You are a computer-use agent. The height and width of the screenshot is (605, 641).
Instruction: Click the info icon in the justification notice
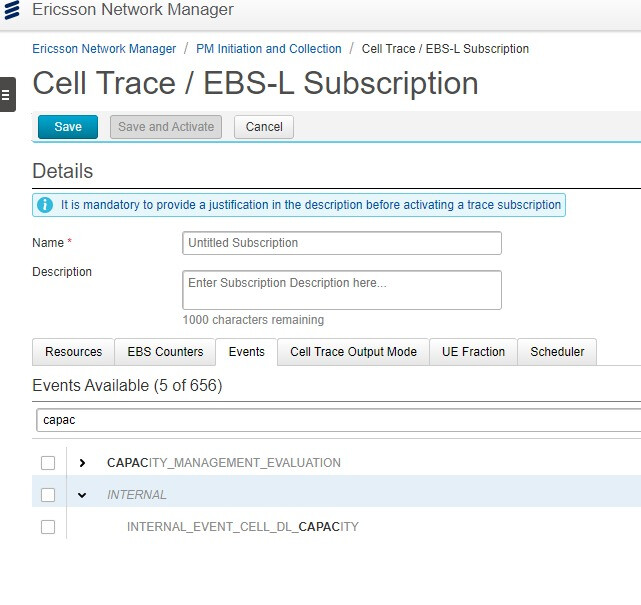[x=45, y=205]
